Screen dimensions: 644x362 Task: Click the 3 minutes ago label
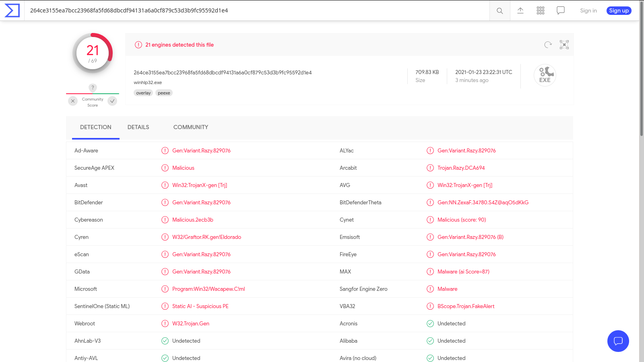coord(472,80)
